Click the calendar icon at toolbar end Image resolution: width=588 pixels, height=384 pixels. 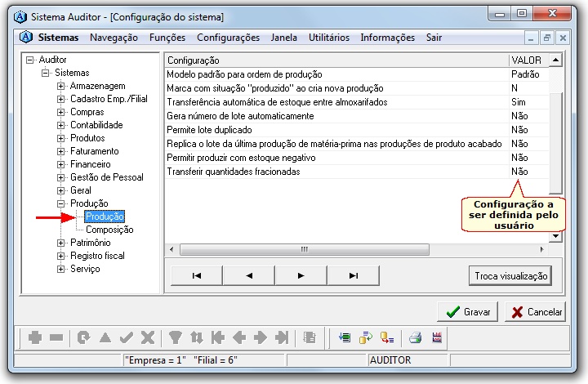pyautogui.click(x=437, y=337)
